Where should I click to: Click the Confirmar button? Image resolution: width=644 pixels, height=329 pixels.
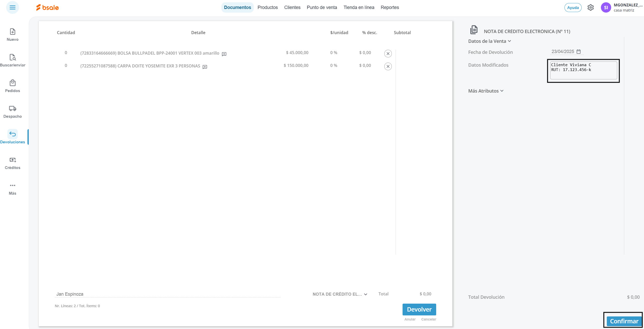pyautogui.click(x=624, y=321)
